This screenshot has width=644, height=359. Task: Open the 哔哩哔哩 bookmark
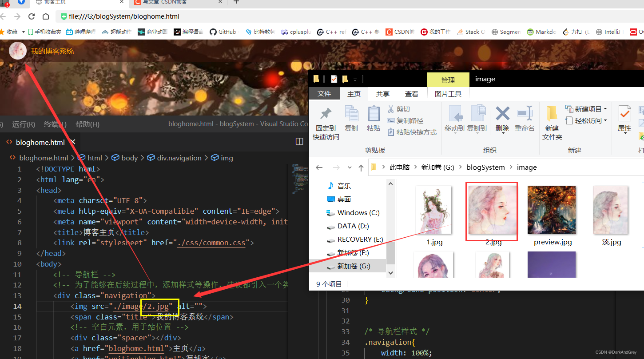[81, 32]
